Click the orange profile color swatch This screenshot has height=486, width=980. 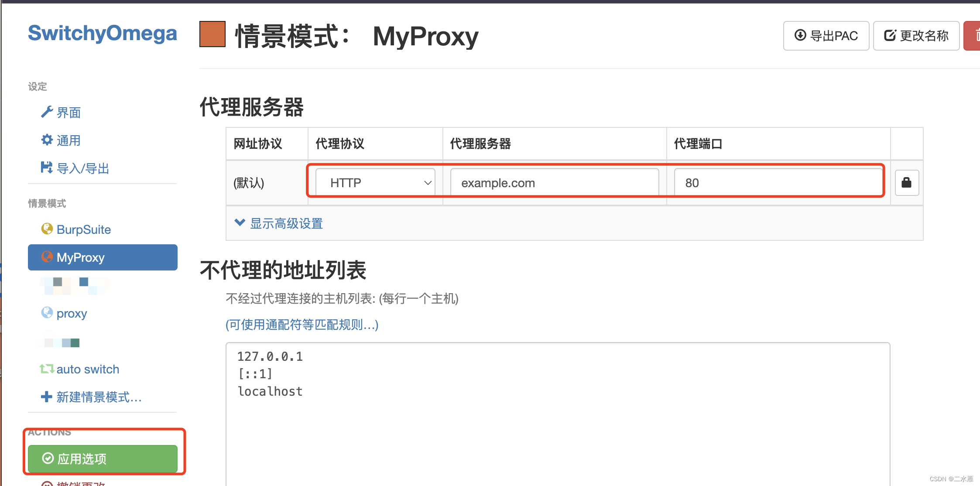[x=212, y=34]
